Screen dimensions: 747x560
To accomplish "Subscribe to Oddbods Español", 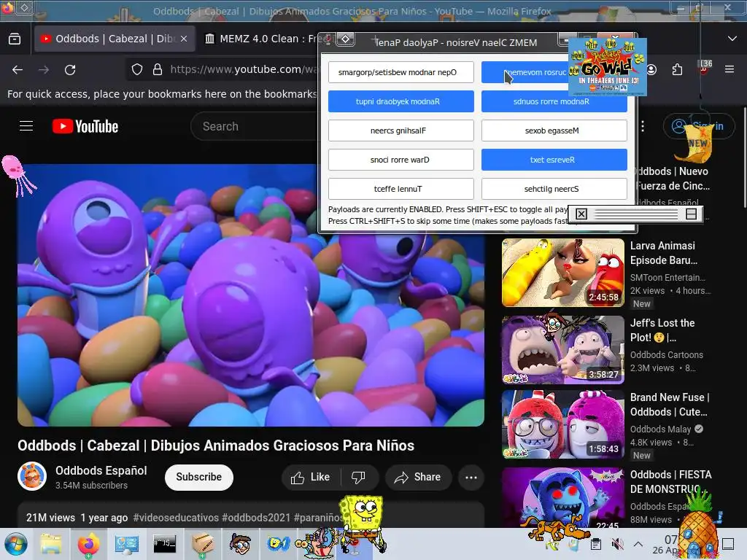I will [198, 477].
